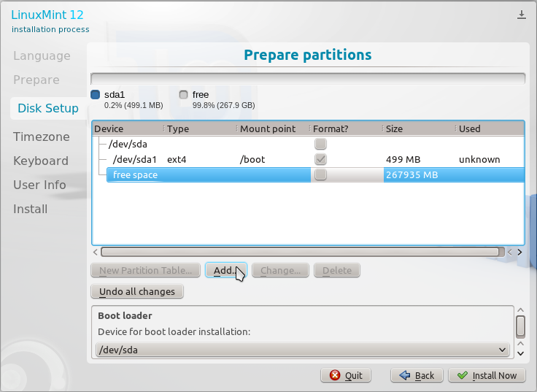537x392 pixels.
Task: Toggle the Format checkbox for free space
Action: point(320,175)
